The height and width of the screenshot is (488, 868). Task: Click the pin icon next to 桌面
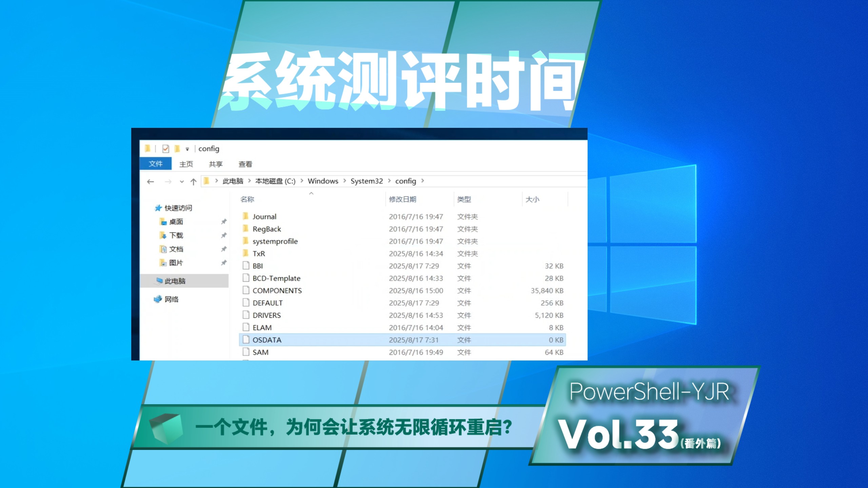[224, 222]
